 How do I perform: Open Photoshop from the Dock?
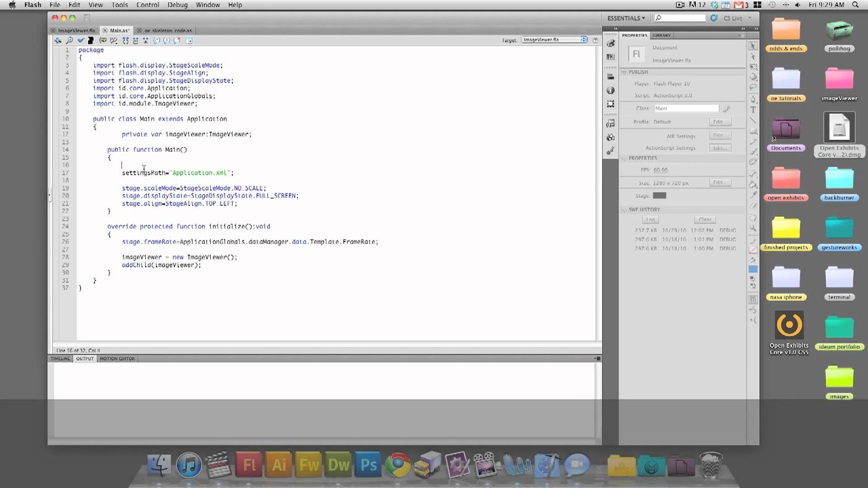pos(369,465)
